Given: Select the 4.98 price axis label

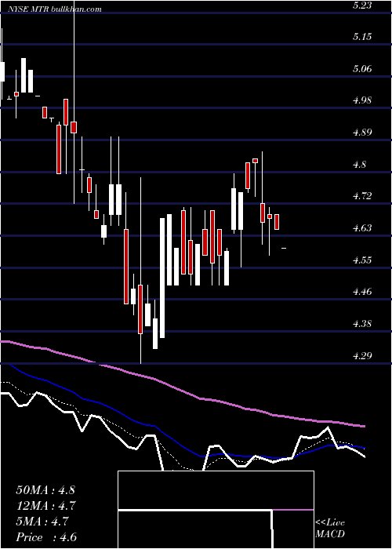Looking at the screenshot, I should pyautogui.click(x=362, y=100).
